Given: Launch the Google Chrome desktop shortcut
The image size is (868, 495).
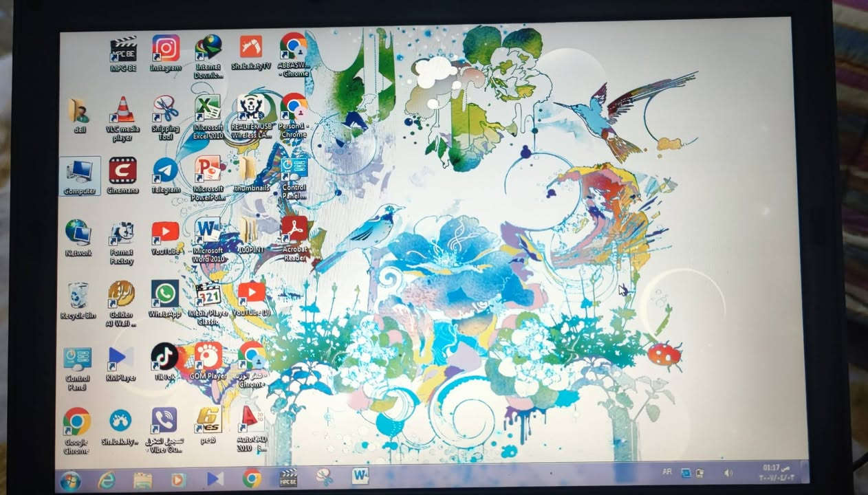Looking at the screenshot, I should 76,430.
